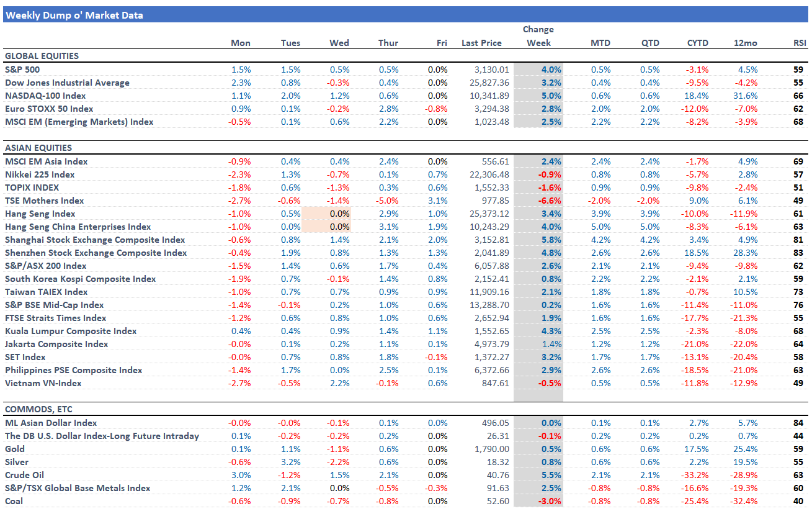Select 'S&P/TSX Global Base Metals Index' label
This screenshot has width=812, height=511.
(x=78, y=488)
